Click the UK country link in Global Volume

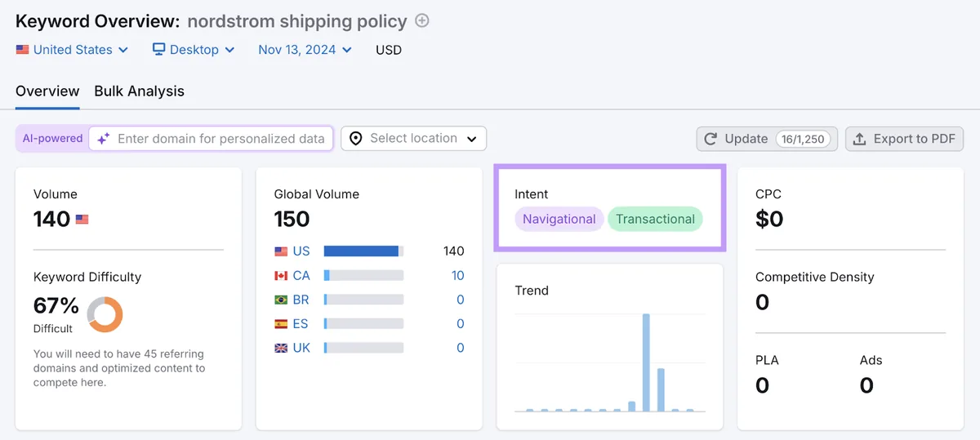pos(301,348)
